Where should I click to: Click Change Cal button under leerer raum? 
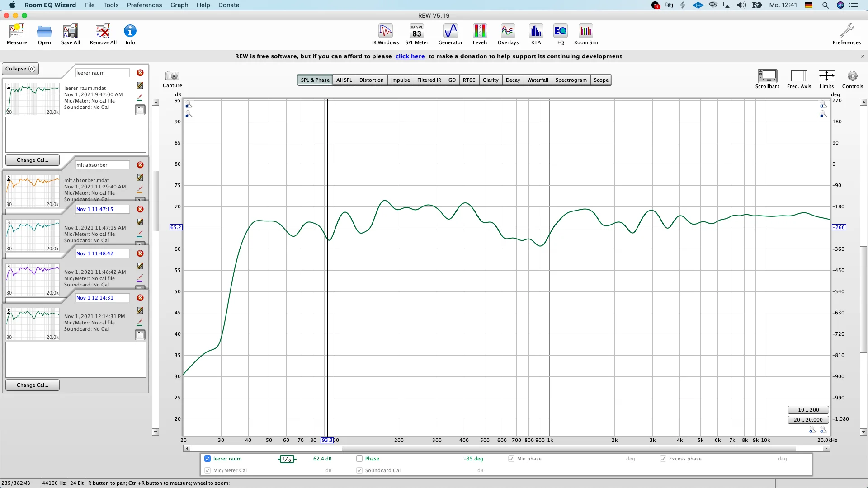tap(33, 160)
